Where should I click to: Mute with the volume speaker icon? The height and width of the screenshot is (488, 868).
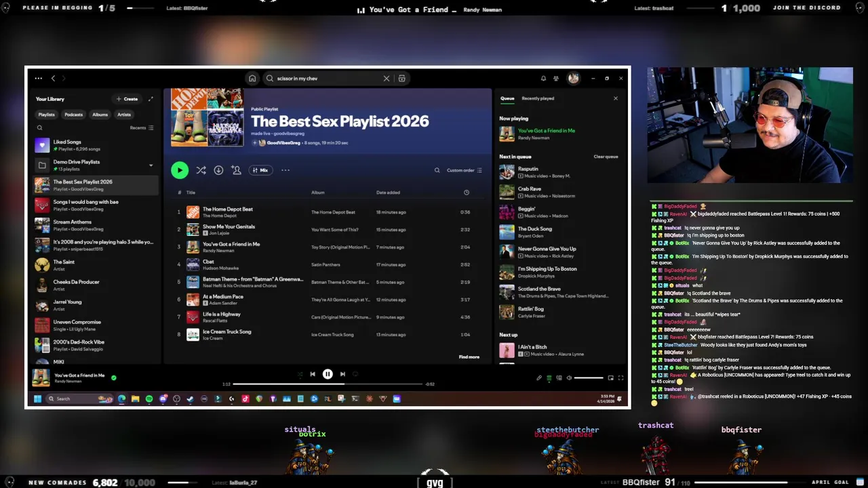[569, 378]
